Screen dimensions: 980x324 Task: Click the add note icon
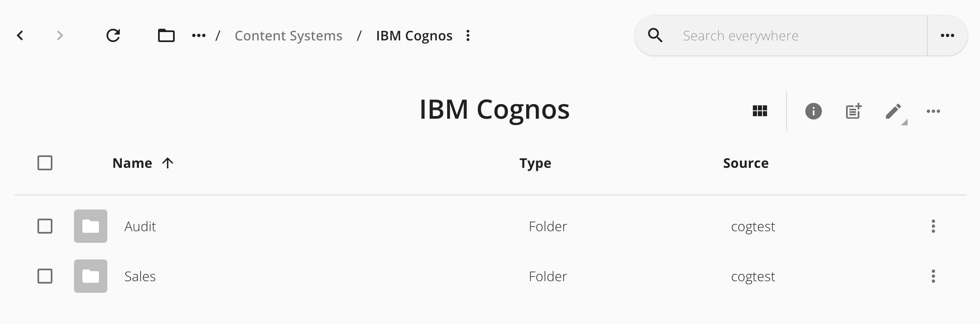(854, 111)
